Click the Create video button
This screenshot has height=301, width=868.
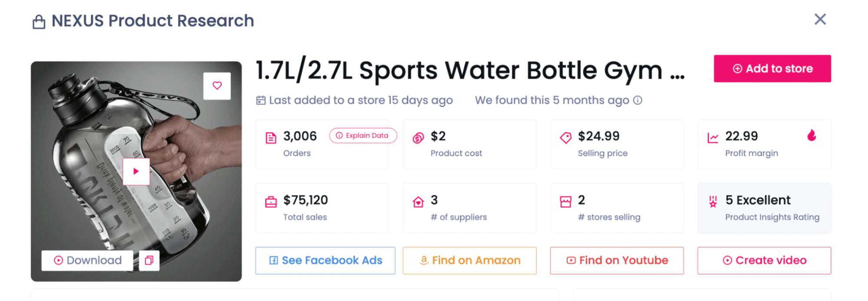click(764, 260)
